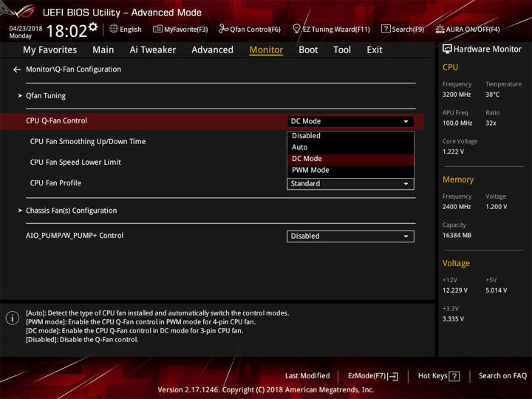The width and height of the screenshot is (532, 399).
Task: Click the 18:02 clock display
Action: [66, 31]
